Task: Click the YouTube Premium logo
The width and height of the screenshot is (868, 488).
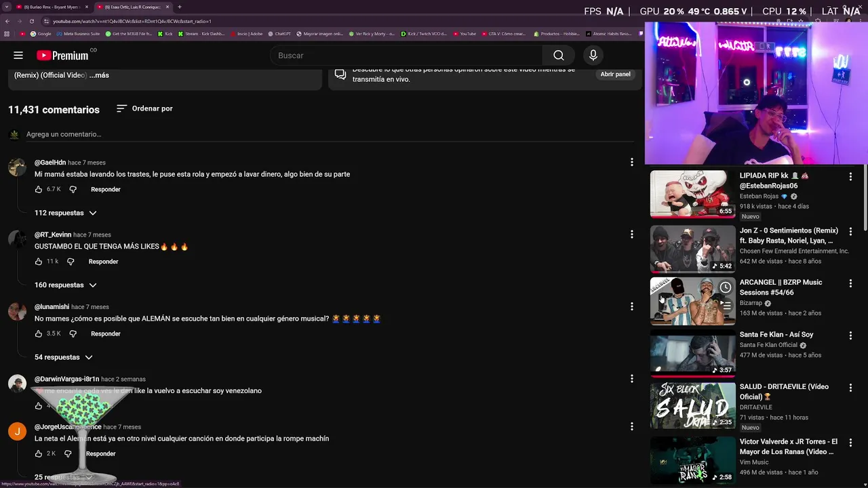Action: 62,56
